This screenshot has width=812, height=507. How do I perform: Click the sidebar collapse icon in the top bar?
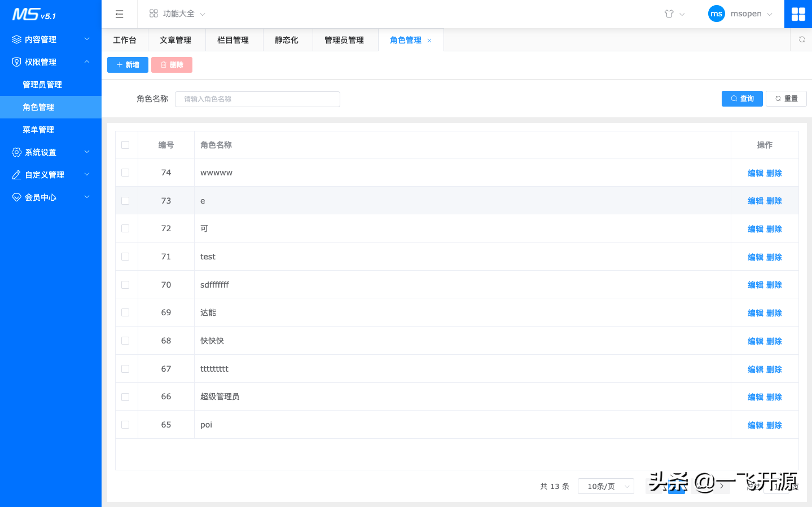[119, 14]
